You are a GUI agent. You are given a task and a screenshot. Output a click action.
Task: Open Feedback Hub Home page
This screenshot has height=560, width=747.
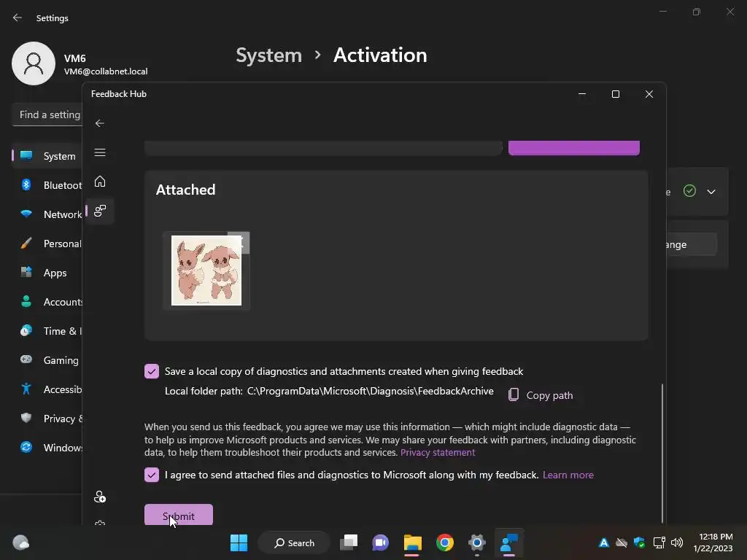99,182
